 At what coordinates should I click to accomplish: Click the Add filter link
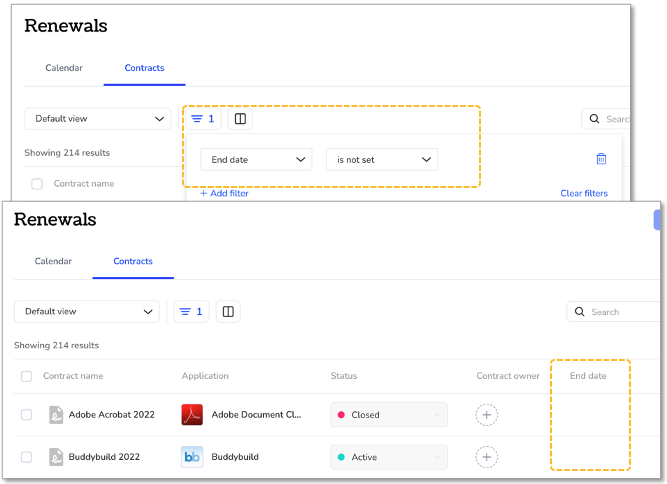(224, 193)
